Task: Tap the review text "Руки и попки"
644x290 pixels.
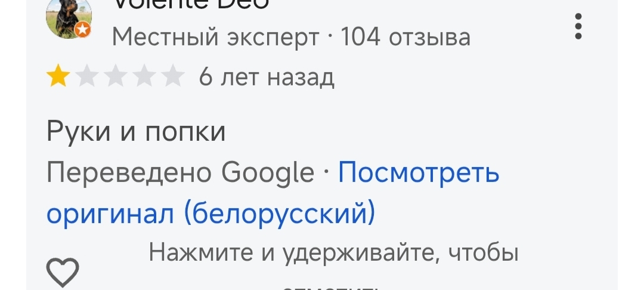Action: (x=136, y=132)
